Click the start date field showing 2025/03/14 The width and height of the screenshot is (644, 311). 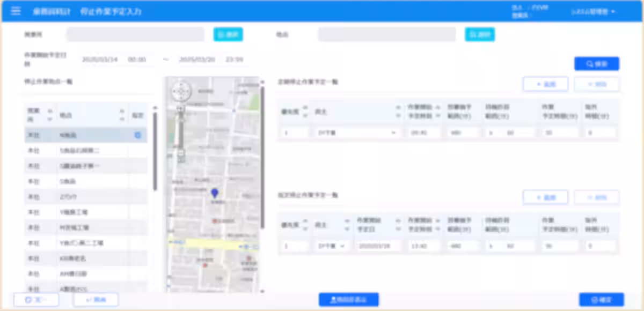point(100,60)
